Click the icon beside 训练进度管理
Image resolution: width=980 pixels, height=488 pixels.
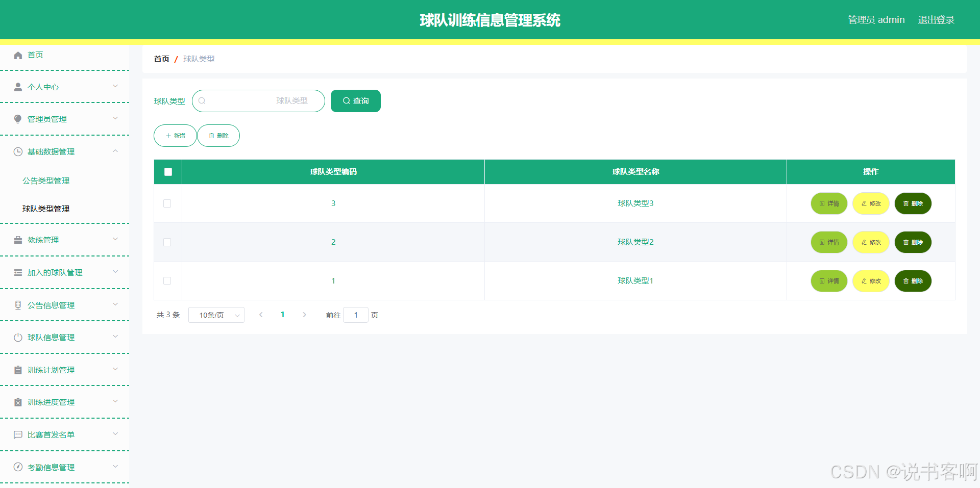tap(18, 402)
